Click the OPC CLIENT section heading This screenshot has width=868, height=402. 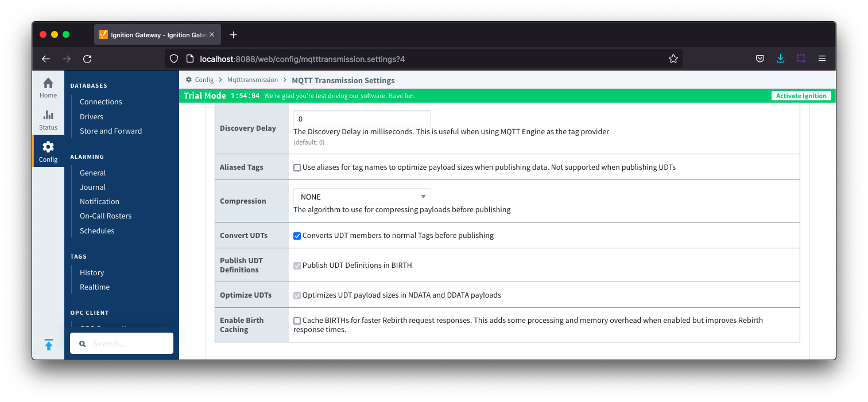[90, 313]
